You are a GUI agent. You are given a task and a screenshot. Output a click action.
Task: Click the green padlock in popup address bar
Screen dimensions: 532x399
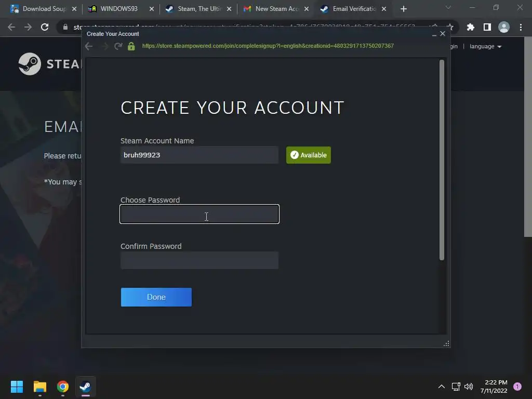pos(131,46)
